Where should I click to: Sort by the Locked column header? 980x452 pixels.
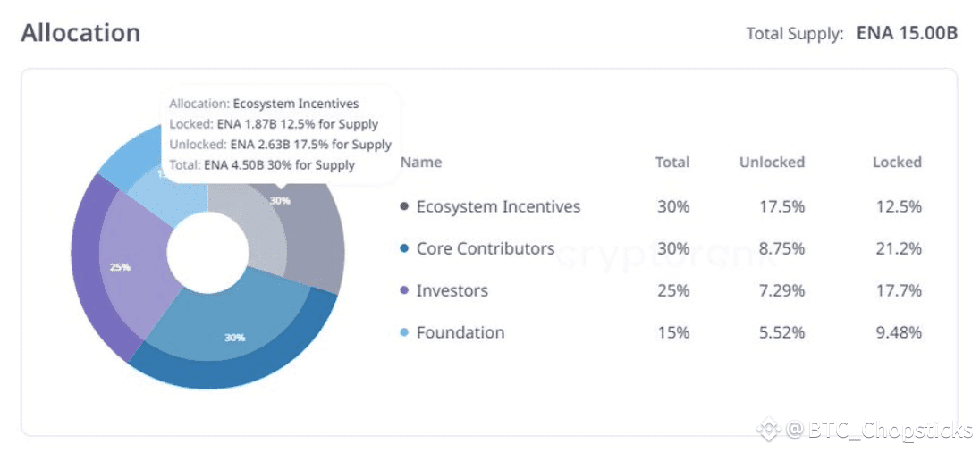[897, 163]
